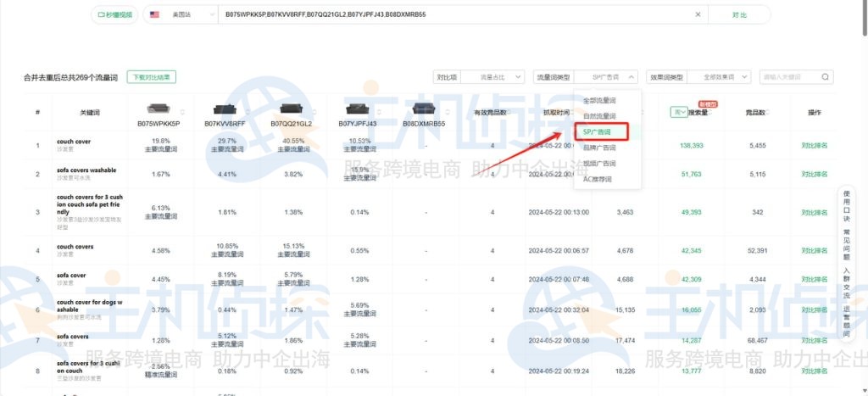
Task: Click the magnifier search icon
Action: pyautogui.click(x=825, y=77)
